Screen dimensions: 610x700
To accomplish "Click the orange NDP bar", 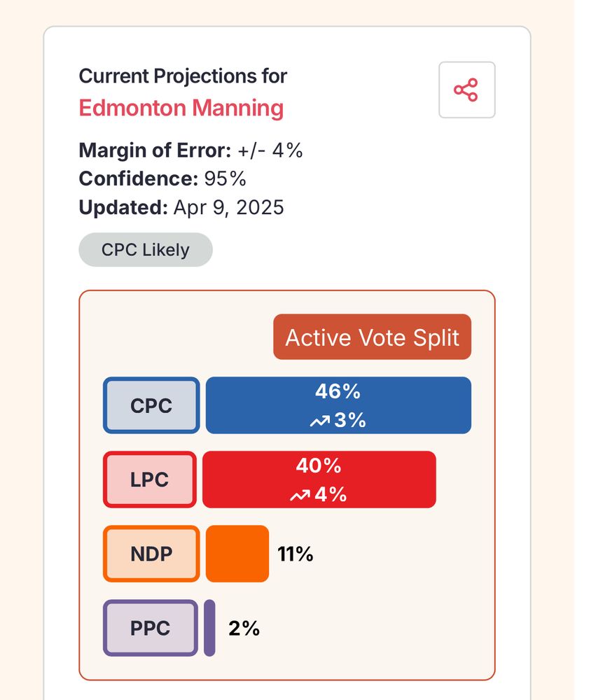I will [x=237, y=554].
